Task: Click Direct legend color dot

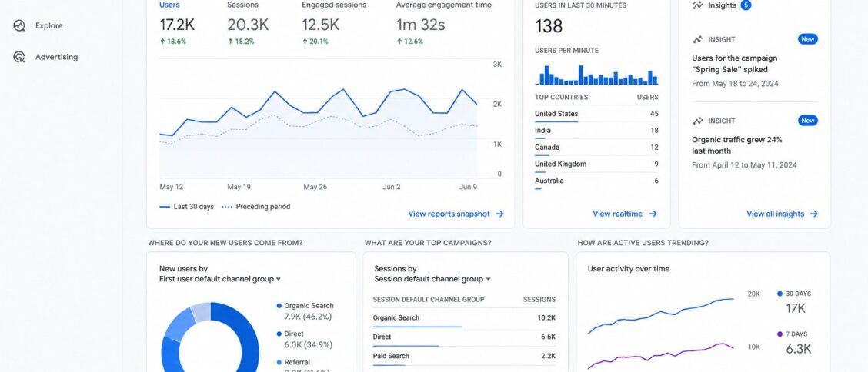Action: [x=279, y=334]
